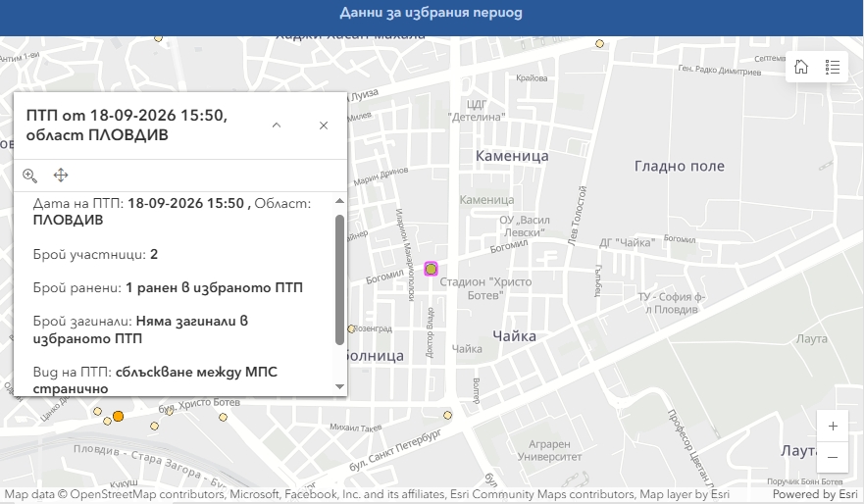Click the ОУ Васил Левски map label

coord(524,226)
